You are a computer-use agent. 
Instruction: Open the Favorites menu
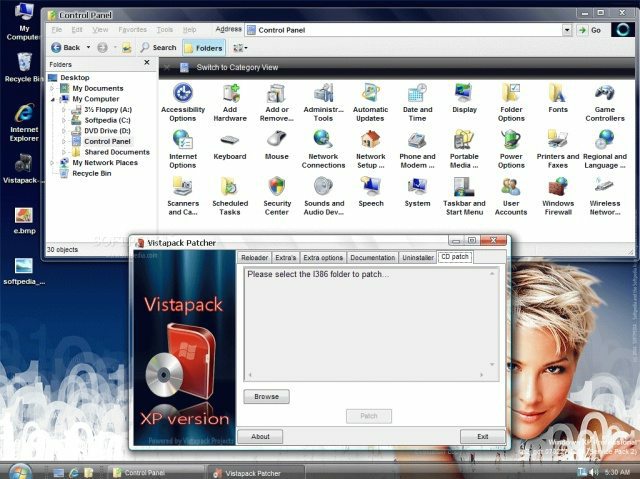click(x=132, y=30)
